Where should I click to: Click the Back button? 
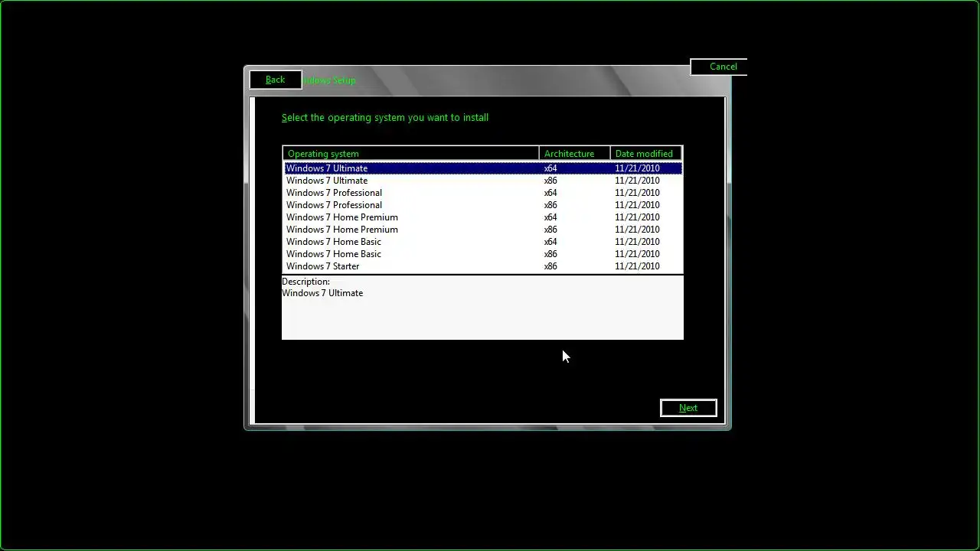(276, 80)
